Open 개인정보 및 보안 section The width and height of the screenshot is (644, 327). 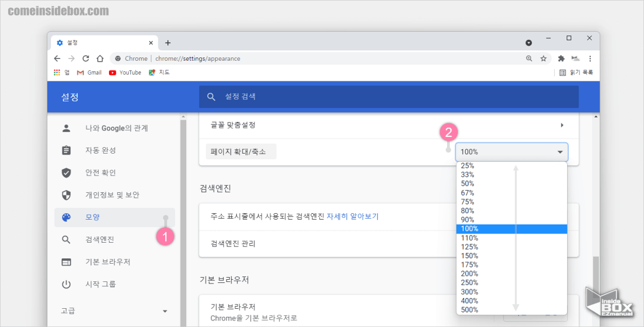115,195
